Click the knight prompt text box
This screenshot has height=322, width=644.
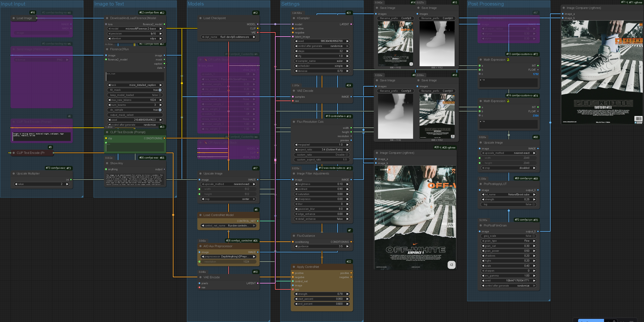(42, 136)
